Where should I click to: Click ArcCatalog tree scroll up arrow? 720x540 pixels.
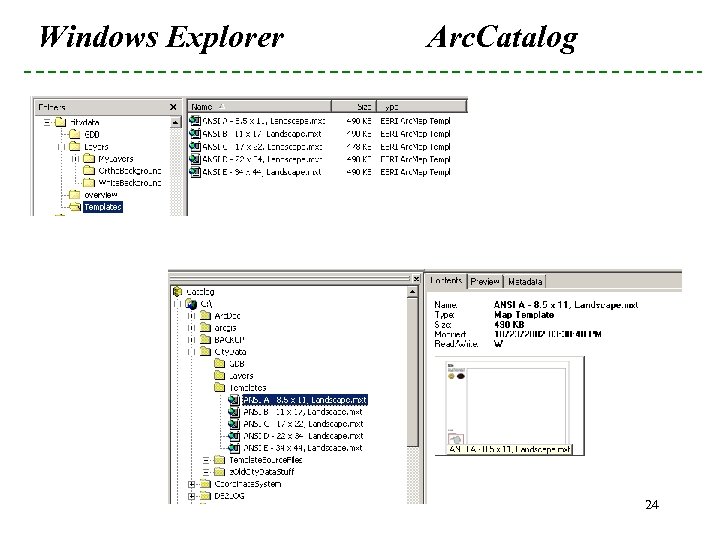click(x=412, y=292)
